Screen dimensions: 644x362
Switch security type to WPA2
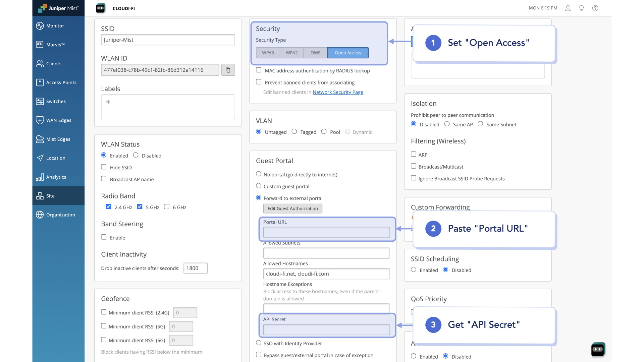coord(291,53)
